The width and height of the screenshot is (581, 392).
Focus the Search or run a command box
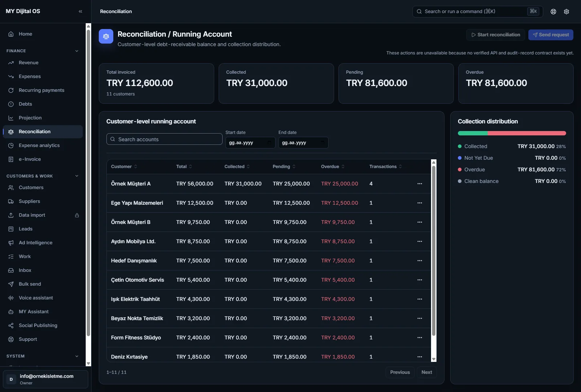point(478,12)
